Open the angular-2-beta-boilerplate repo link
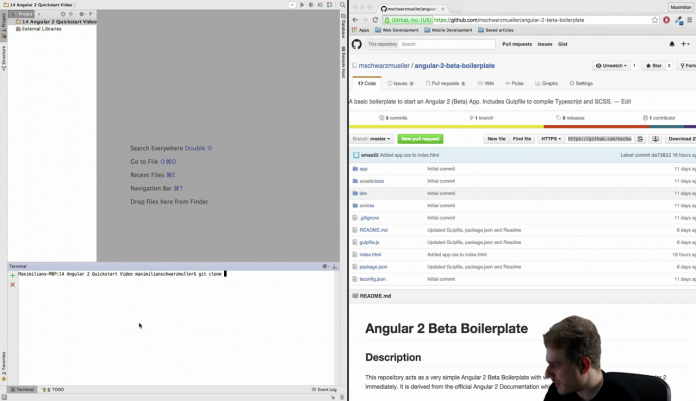Screen dimensions: 696x401 tap(455, 65)
